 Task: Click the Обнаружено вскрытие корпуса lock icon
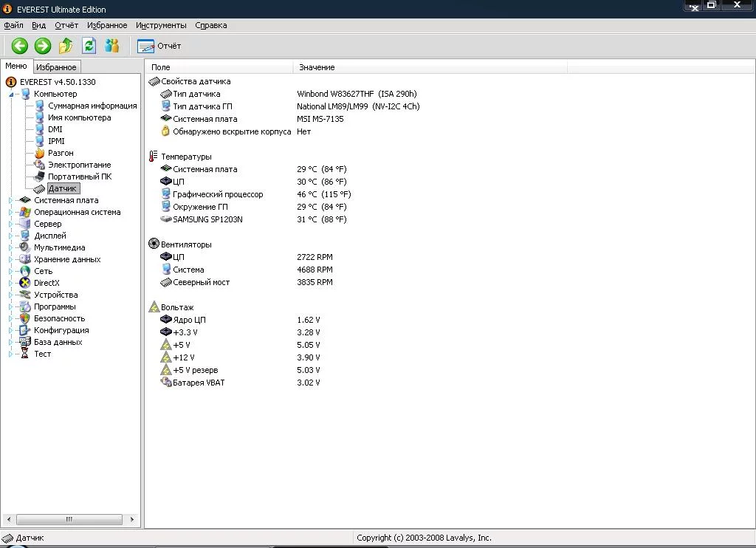click(x=165, y=131)
